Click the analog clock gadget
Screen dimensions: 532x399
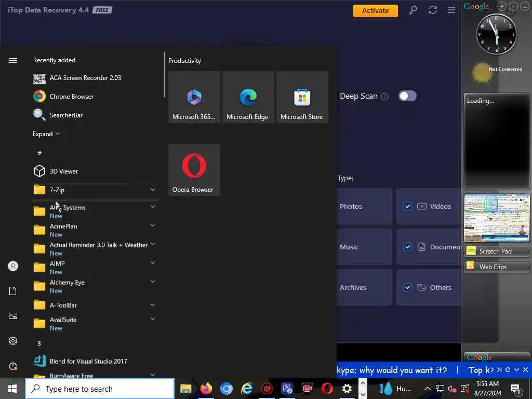pyautogui.click(x=497, y=34)
